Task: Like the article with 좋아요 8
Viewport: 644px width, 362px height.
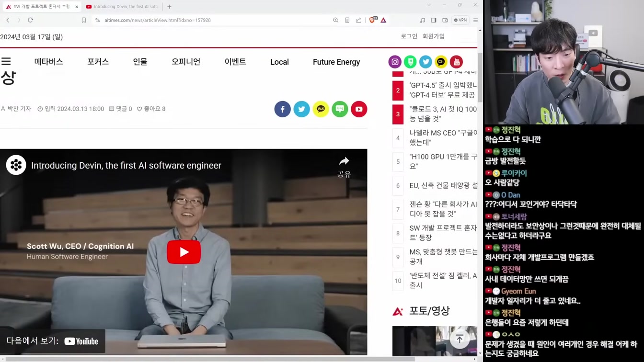Action: pyautogui.click(x=151, y=109)
